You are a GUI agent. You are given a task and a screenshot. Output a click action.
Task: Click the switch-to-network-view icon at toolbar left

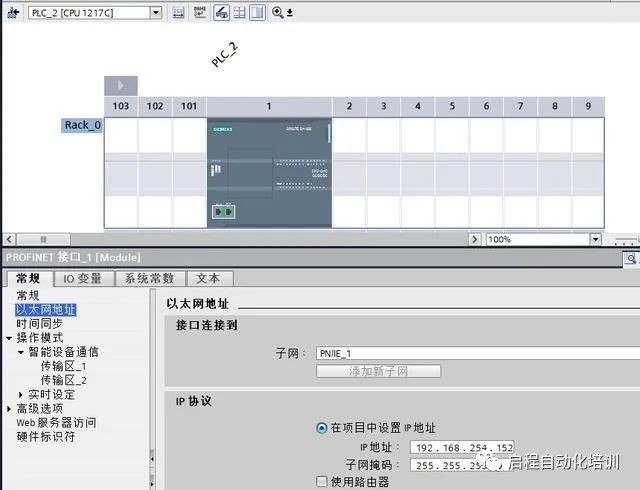(x=13, y=13)
